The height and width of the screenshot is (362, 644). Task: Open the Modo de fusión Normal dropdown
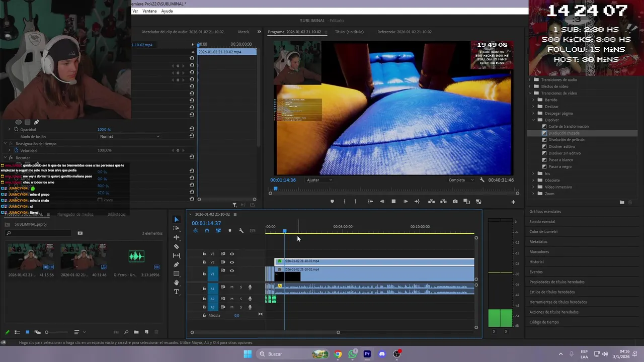(130, 137)
